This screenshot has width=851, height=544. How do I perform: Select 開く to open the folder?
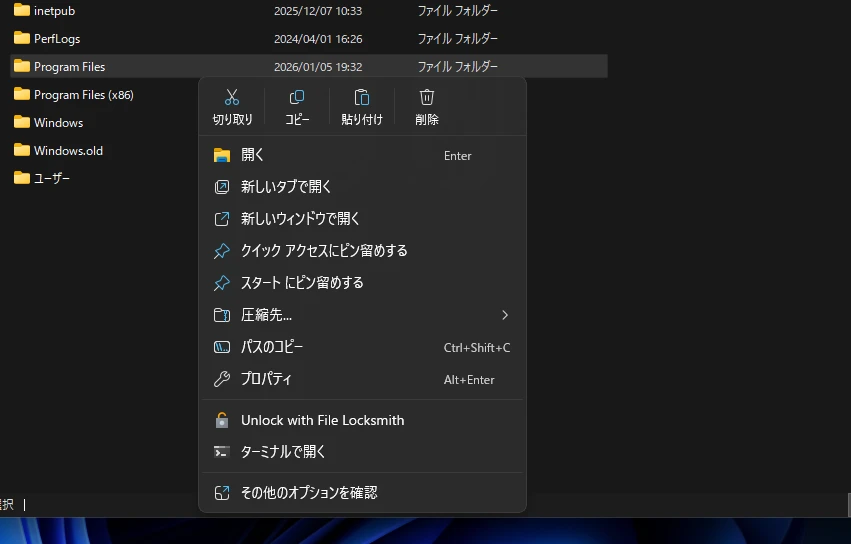[253, 155]
